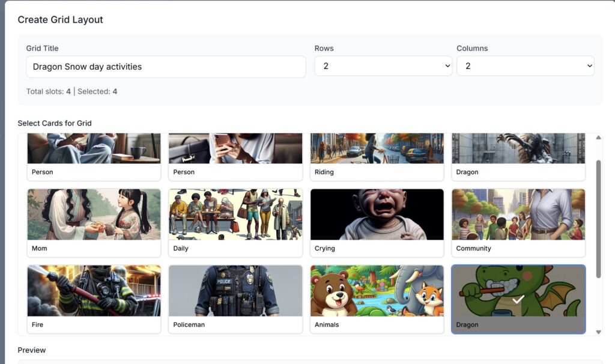The image size is (615, 364).
Task: Select the Community card
Action: 518,222
